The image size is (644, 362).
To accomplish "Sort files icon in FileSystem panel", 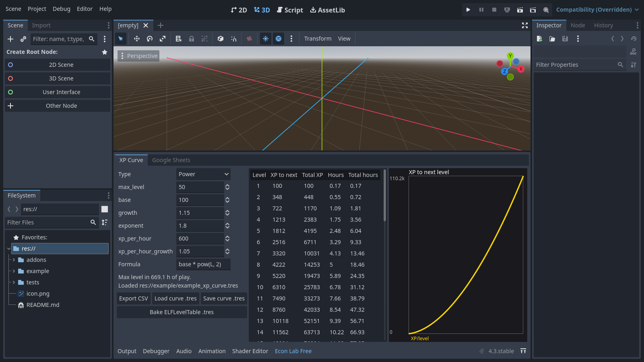I will (x=105, y=222).
